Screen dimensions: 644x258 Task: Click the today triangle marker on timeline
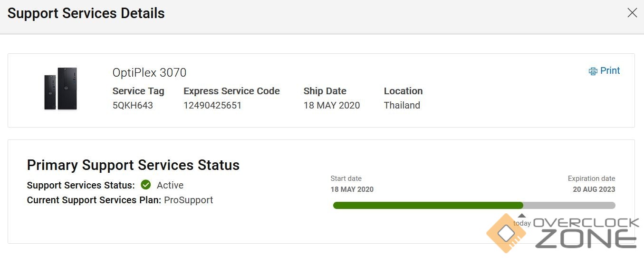click(x=522, y=216)
